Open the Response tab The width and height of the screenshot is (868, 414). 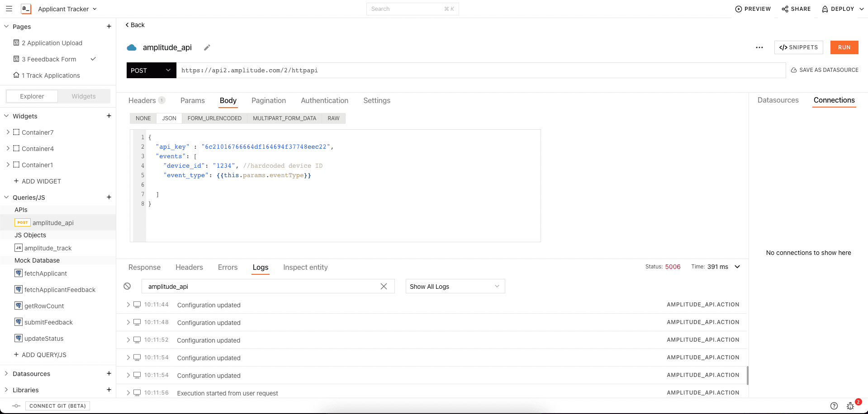click(x=144, y=268)
